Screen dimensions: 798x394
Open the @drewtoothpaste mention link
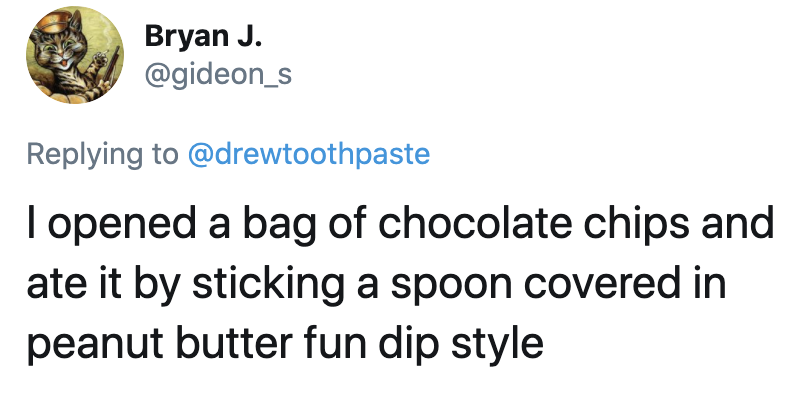coord(309,154)
